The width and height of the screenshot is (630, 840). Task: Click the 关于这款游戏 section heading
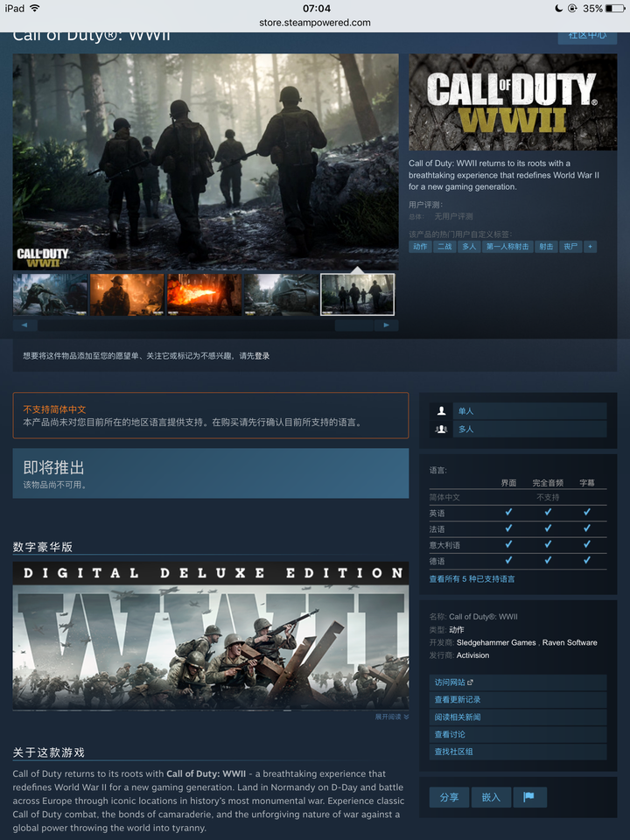coord(49,752)
